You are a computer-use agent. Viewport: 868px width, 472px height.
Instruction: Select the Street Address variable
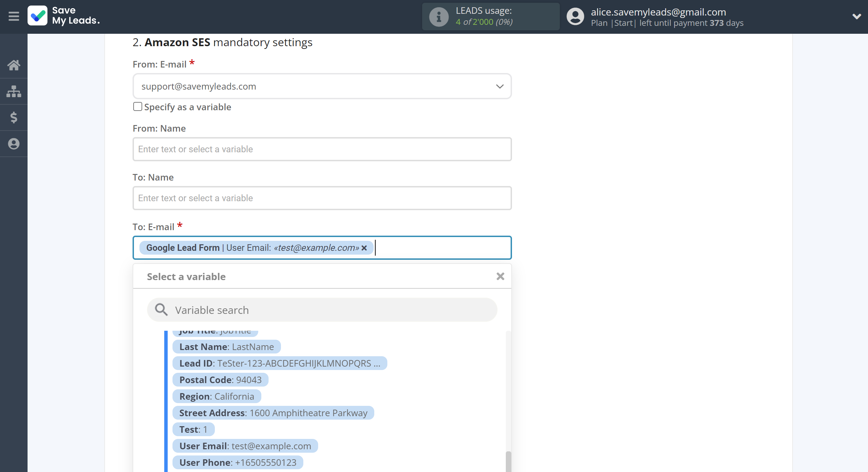273,413
